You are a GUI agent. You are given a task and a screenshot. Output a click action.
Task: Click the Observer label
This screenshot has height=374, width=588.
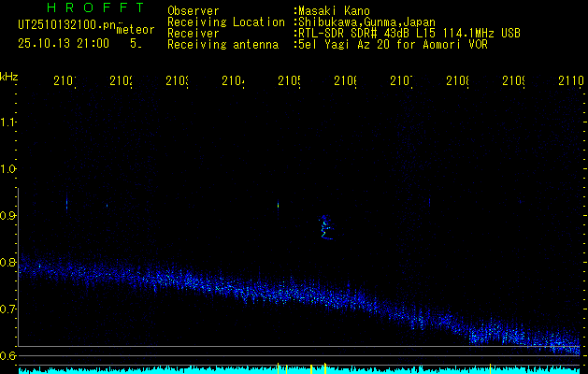194,11
